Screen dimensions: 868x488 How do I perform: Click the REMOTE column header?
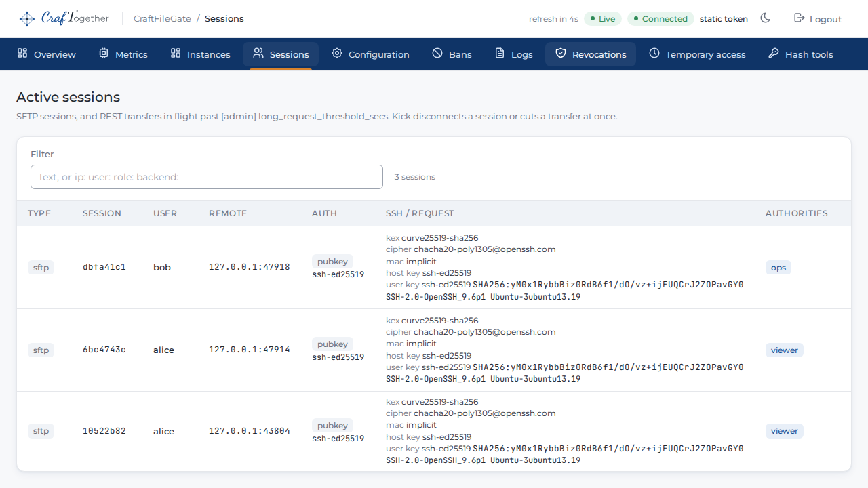click(228, 213)
